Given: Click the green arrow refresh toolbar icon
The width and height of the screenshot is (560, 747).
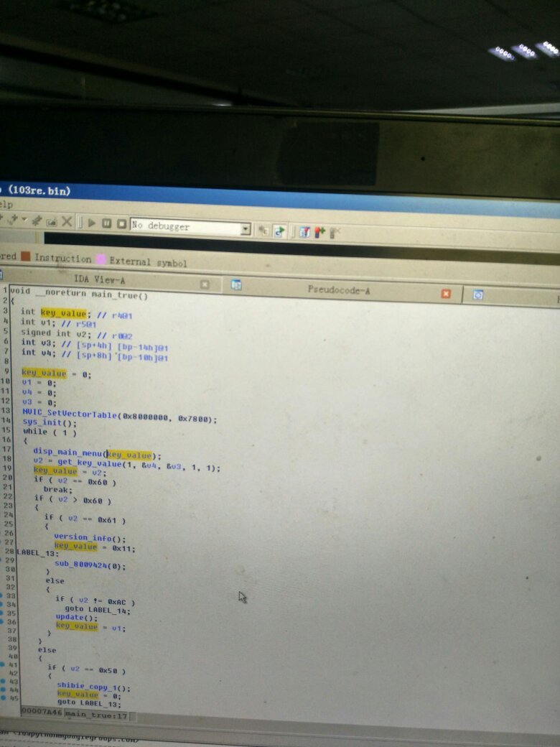Looking at the screenshot, I should click(279, 231).
